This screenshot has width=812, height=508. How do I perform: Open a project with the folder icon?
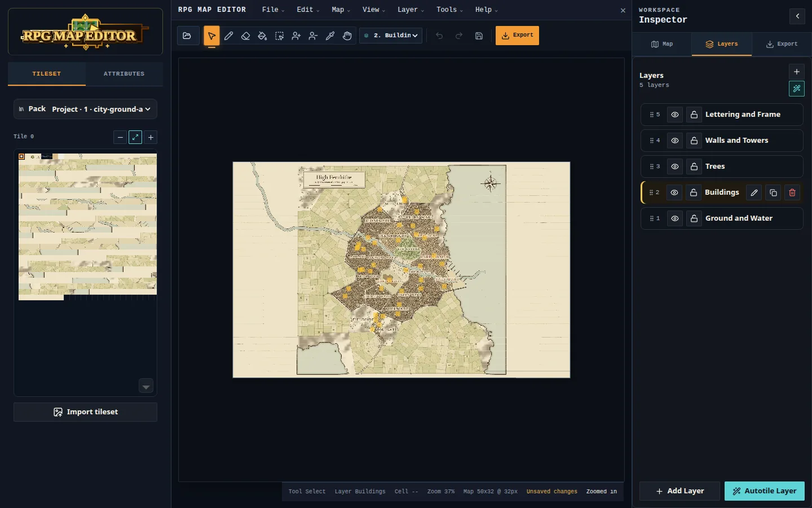pyautogui.click(x=187, y=36)
